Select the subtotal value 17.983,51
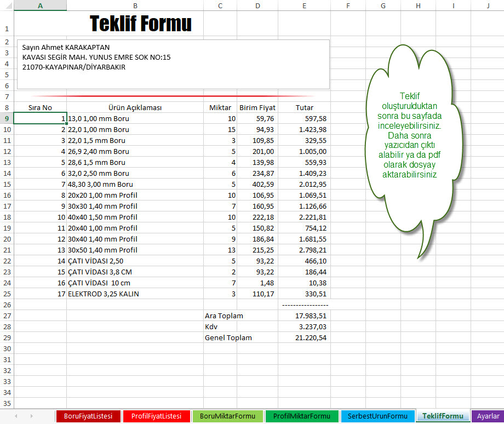The height and width of the screenshot is (424, 504). tap(305, 316)
